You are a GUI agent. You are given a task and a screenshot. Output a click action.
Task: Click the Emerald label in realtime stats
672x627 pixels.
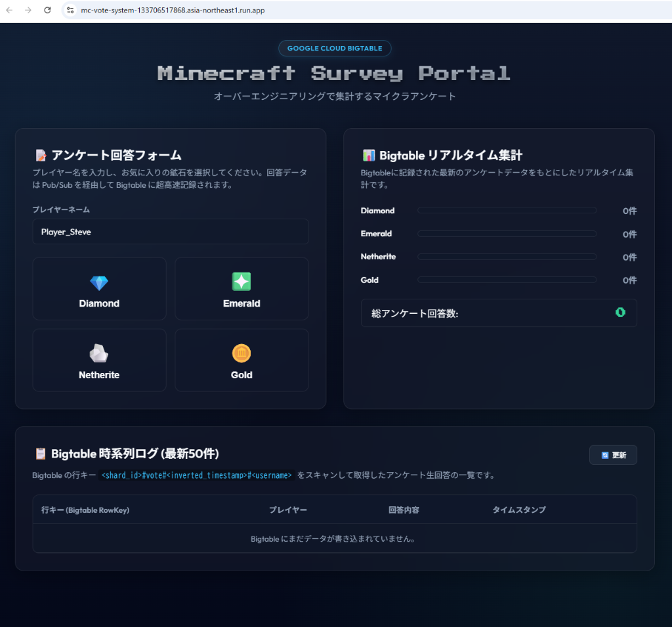pyautogui.click(x=376, y=234)
